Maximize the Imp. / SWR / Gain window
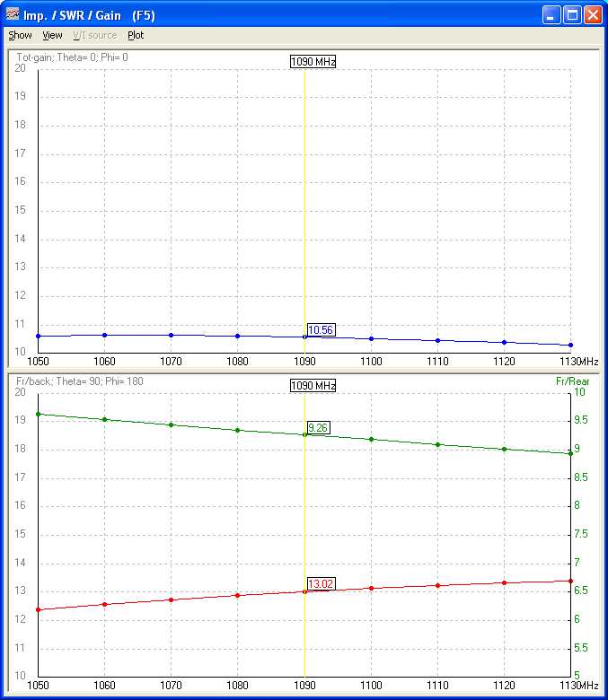The width and height of the screenshot is (608, 700). coord(572,15)
